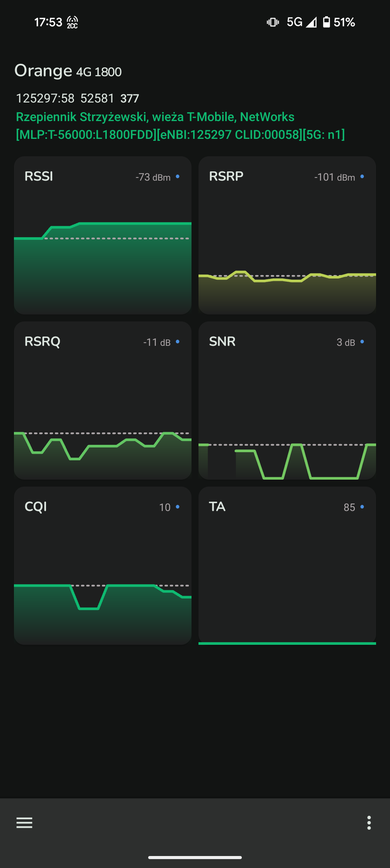Tap the blue dot beside RSSI value
The height and width of the screenshot is (868, 390).
[178, 176]
